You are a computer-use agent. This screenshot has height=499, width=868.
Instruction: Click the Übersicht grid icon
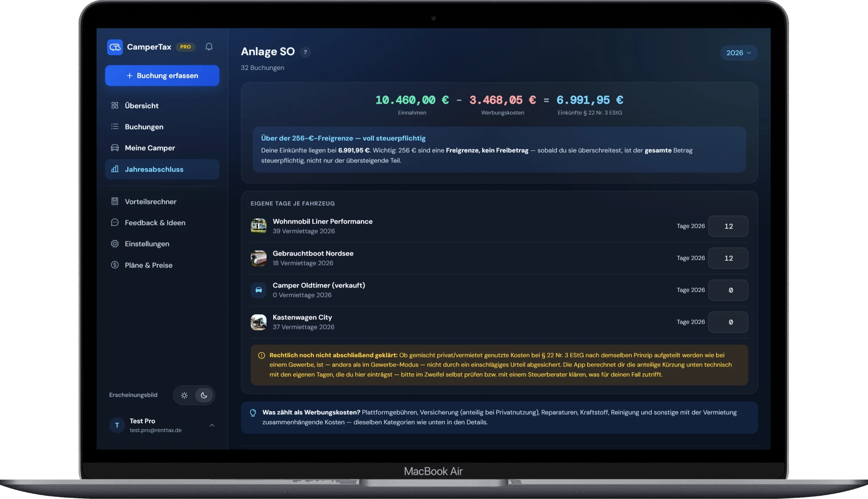click(115, 105)
